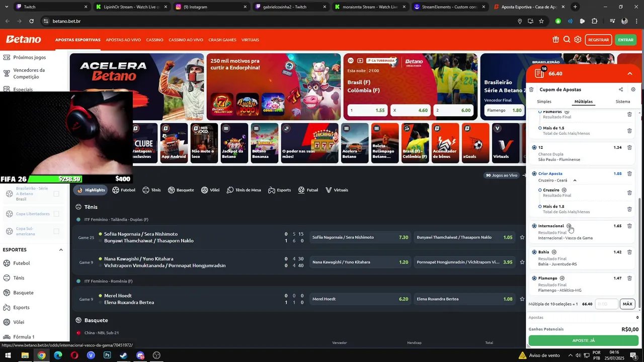Open Próximos jogos in sidebar
This screenshot has height=362, width=644.
tap(29, 57)
